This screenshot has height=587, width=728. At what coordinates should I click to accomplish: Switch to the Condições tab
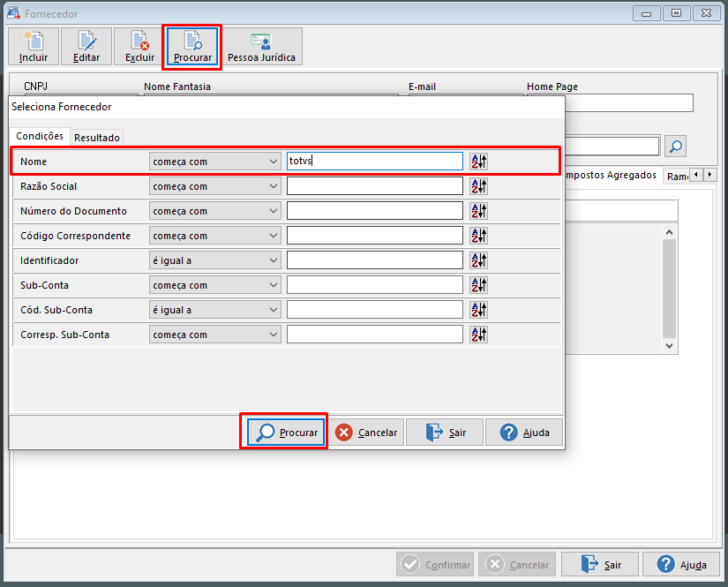40,136
